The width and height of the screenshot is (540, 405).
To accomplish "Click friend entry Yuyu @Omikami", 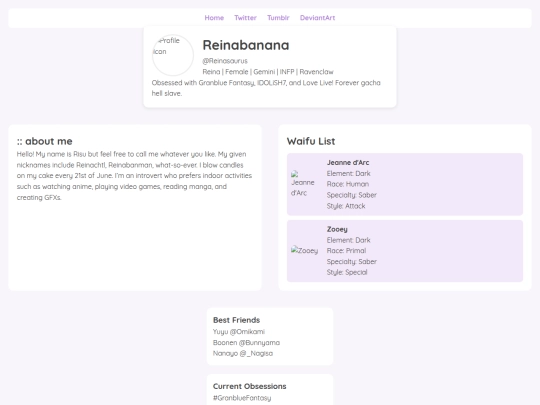I will pyautogui.click(x=239, y=332).
